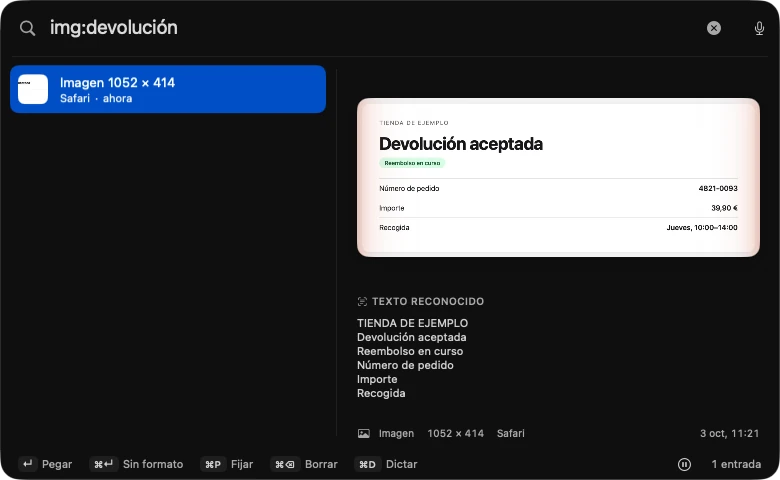The image size is (780, 480).
Task: Click the ⌘↵ shortcut badge
Action: [103, 464]
